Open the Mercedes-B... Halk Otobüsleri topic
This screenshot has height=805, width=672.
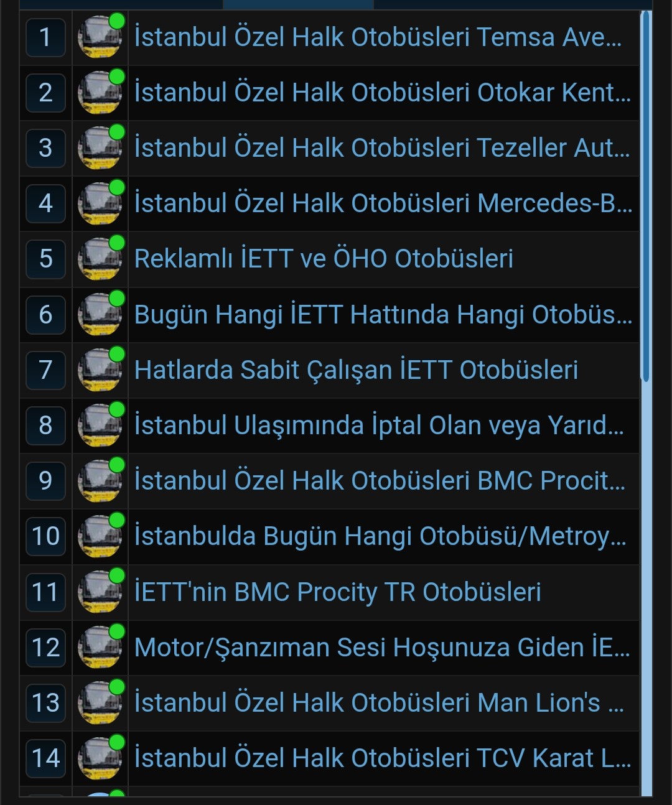(x=383, y=203)
